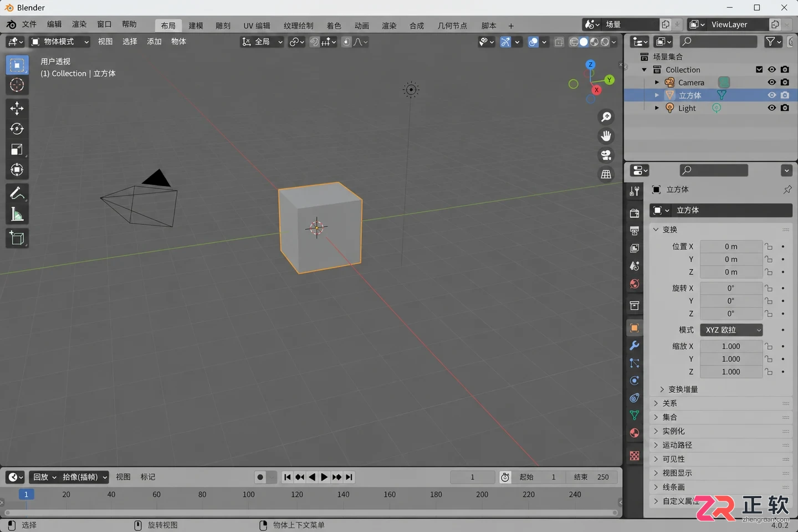Image resolution: width=798 pixels, height=532 pixels.
Task: Click the timeline horizontal scrollbar
Action: 310,513
